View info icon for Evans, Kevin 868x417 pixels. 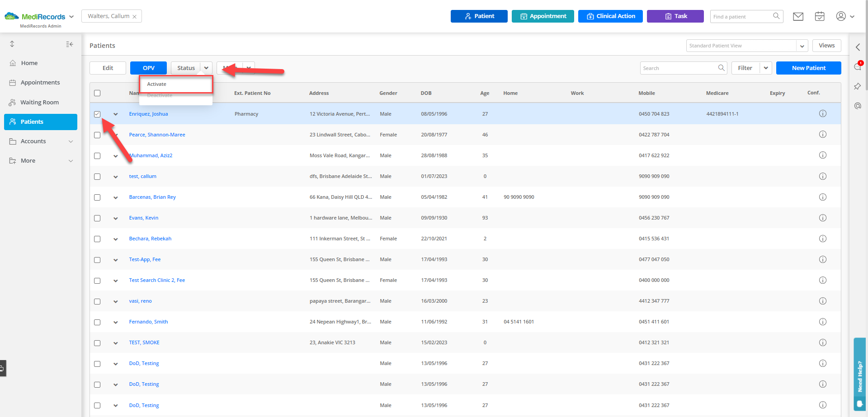coord(823,218)
